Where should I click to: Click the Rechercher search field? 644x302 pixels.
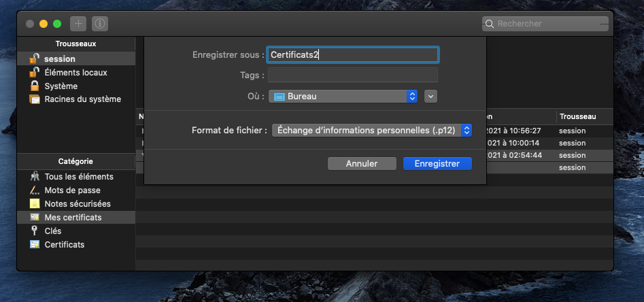pyautogui.click(x=545, y=24)
